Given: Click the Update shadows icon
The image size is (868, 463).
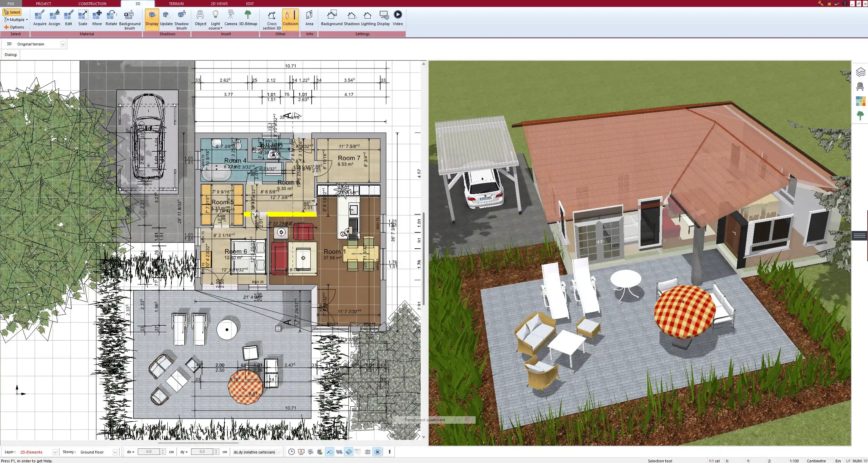Looking at the screenshot, I should 166,18.
